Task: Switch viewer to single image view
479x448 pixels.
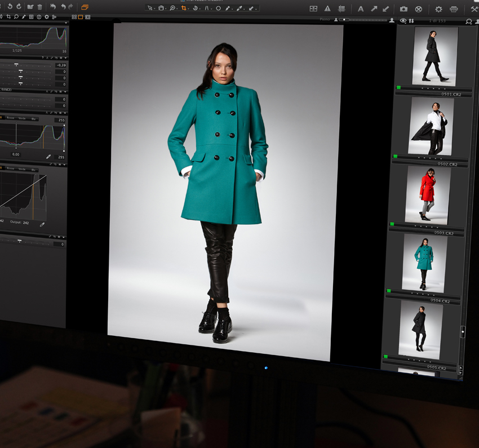Action: 81,17
